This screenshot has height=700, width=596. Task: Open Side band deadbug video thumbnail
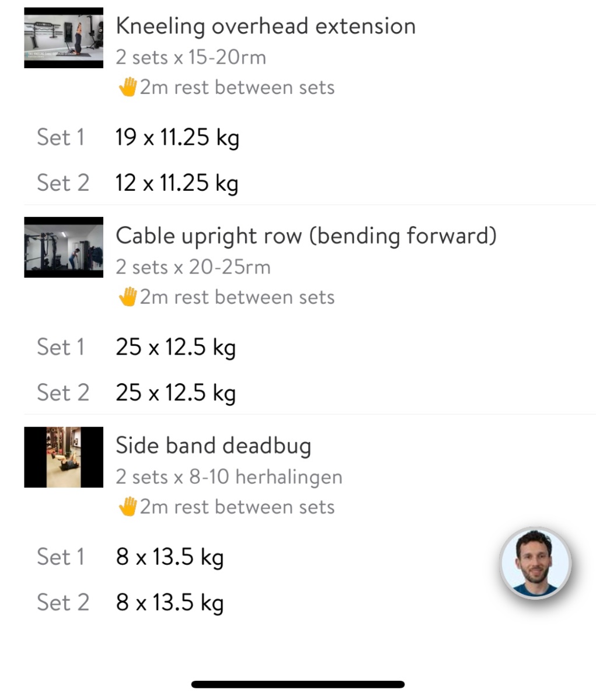(x=64, y=457)
